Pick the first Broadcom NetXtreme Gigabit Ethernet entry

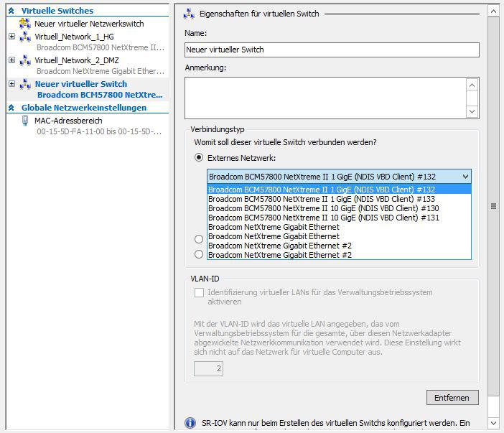coord(339,227)
